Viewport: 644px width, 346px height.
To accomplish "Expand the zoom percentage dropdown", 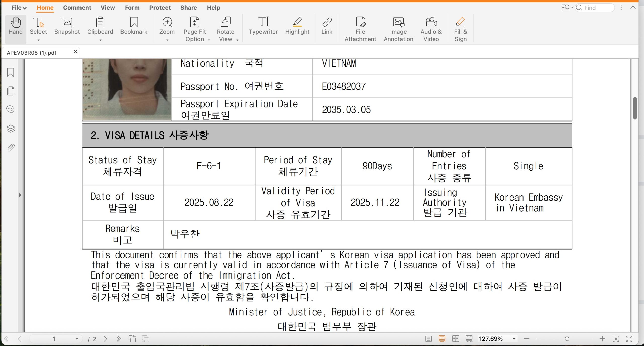I will [514, 339].
